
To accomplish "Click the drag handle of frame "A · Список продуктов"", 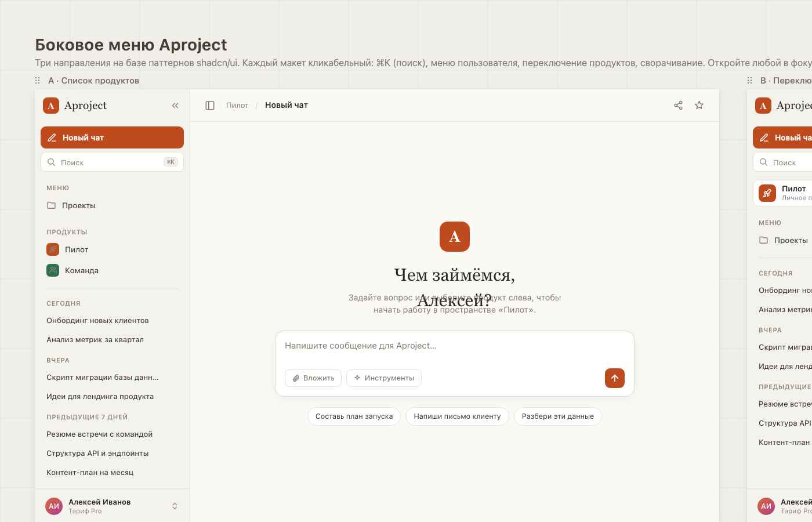I will click(38, 81).
